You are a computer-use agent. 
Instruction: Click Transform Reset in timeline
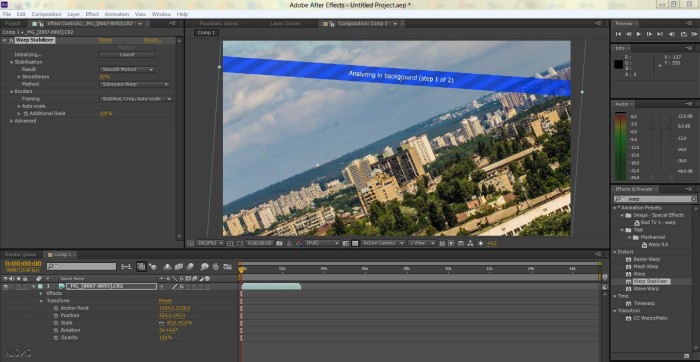[165, 301]
